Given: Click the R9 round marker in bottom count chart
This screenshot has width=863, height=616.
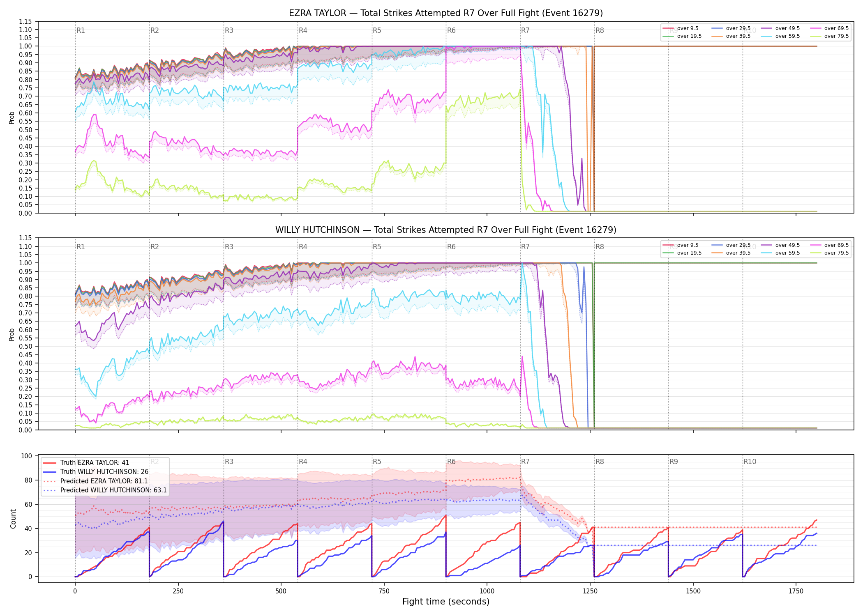Looking at the screenshot, I should 674,462.
